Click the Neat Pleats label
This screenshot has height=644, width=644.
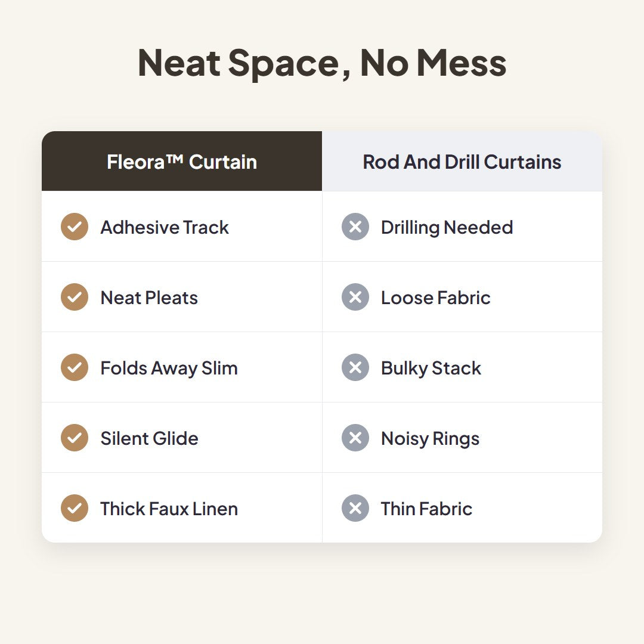[149, 298]
